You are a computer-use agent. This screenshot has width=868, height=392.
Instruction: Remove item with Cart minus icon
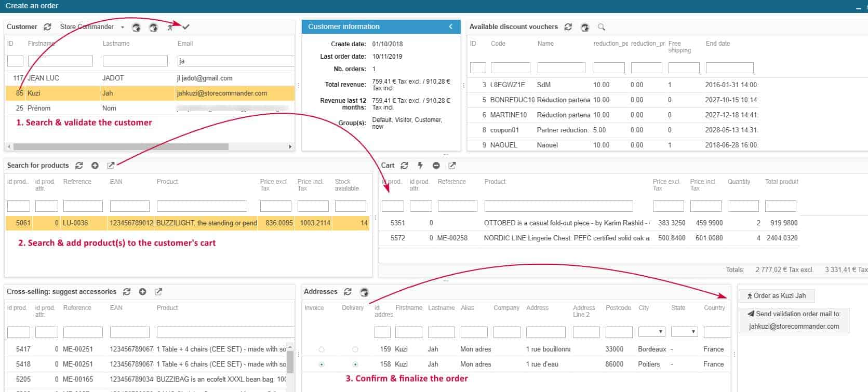tap(436, 166)
